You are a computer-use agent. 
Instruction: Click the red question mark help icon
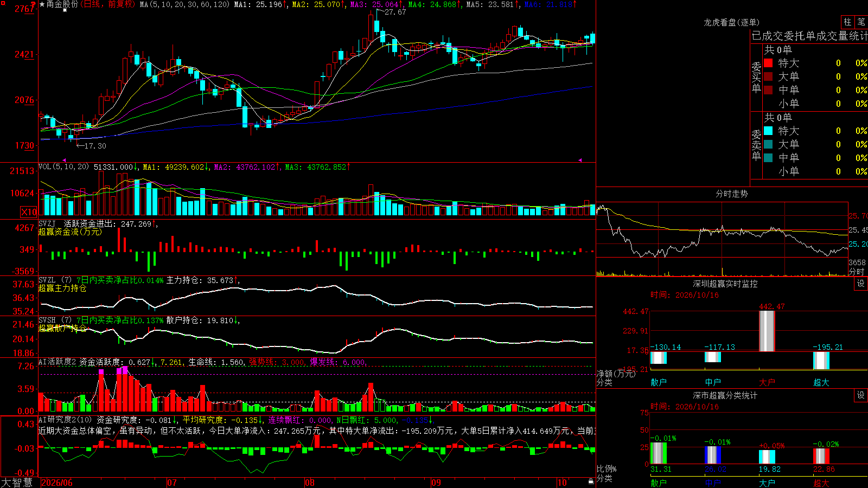(34, 4)
